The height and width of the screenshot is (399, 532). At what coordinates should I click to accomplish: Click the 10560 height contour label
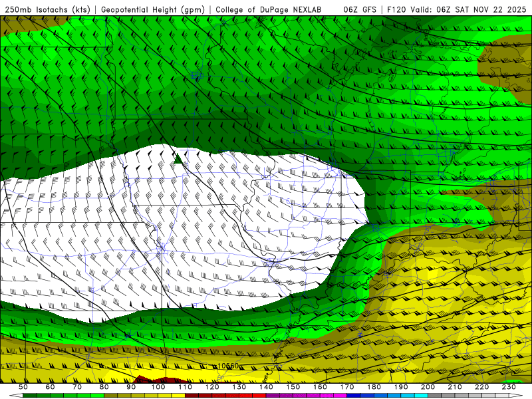tap(227, 366)
